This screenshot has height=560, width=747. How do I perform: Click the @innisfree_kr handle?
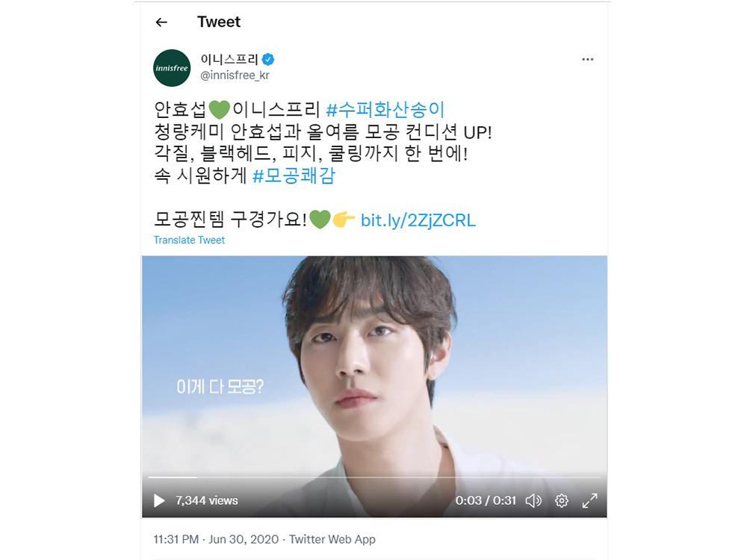pos(235,75)
